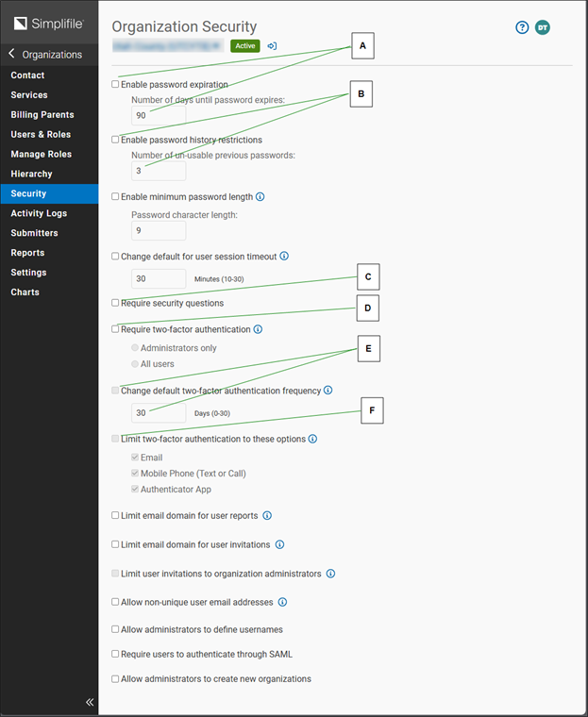Check Require users to authenticate through SAML

115,654
